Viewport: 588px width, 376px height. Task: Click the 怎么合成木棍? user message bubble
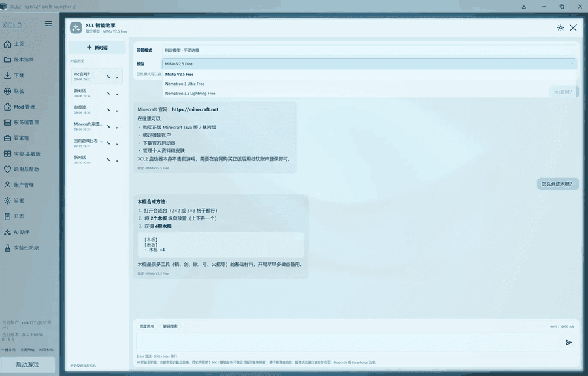(x=557, y=184)
